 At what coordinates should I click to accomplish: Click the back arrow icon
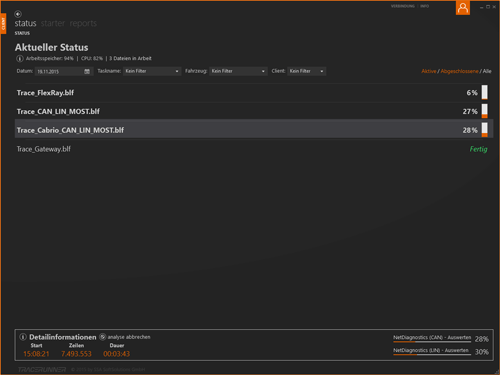coord(18,14)
